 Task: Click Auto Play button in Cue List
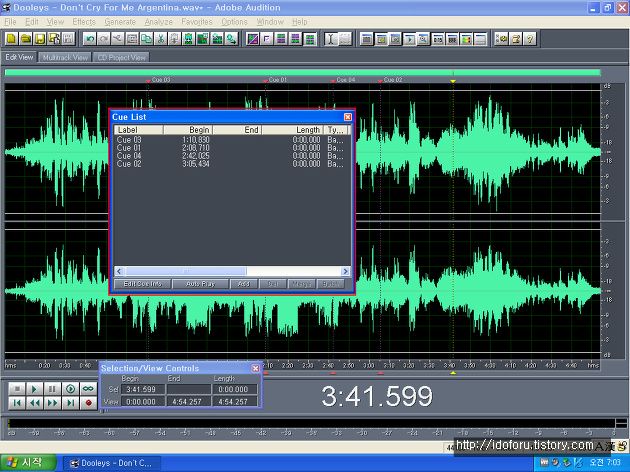[x=200, y=284]
